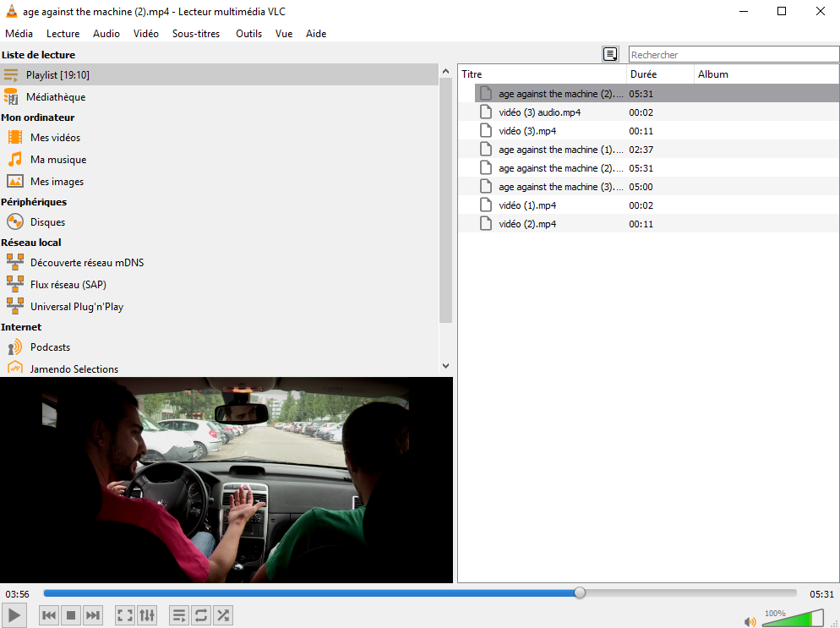This screenshot has height=628, width=840.
Task: Open extended settings equalizer icon
Action: (x=147, y=616)
